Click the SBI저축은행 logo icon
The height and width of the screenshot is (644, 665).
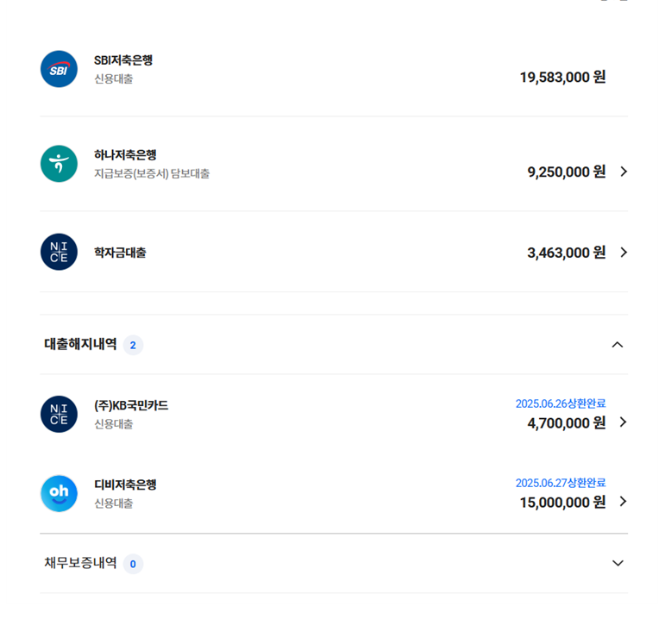pyautogui.click(x=59, y=69)
